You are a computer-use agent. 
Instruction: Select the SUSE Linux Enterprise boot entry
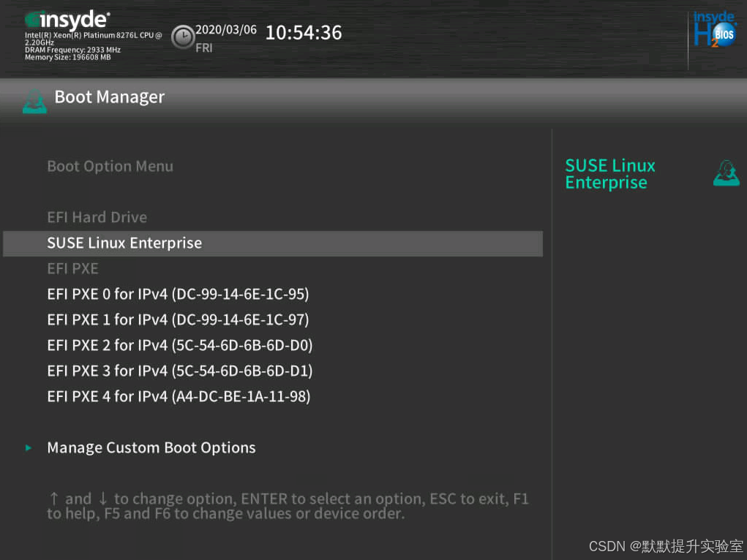(272, 243)
